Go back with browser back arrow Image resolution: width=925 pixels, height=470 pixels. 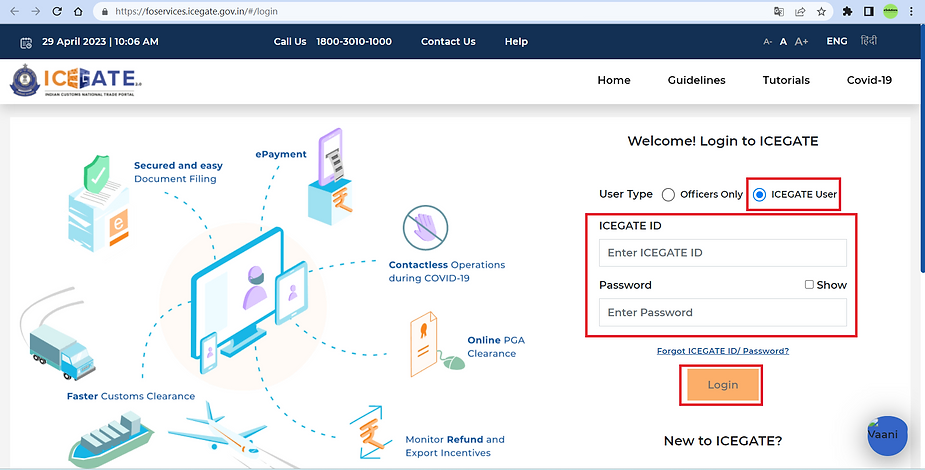(x=15, y=11)
